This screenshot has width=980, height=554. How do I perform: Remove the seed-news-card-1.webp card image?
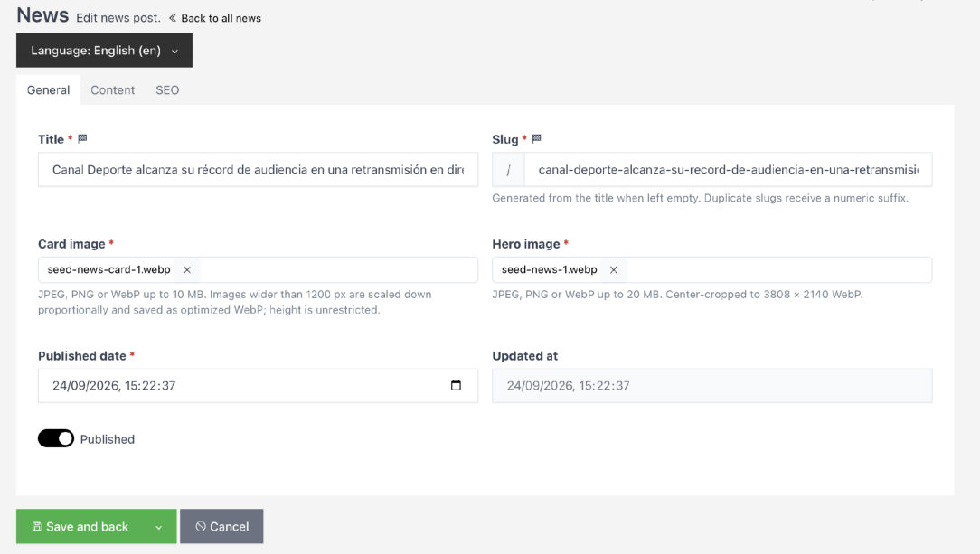tap(187, 270)
